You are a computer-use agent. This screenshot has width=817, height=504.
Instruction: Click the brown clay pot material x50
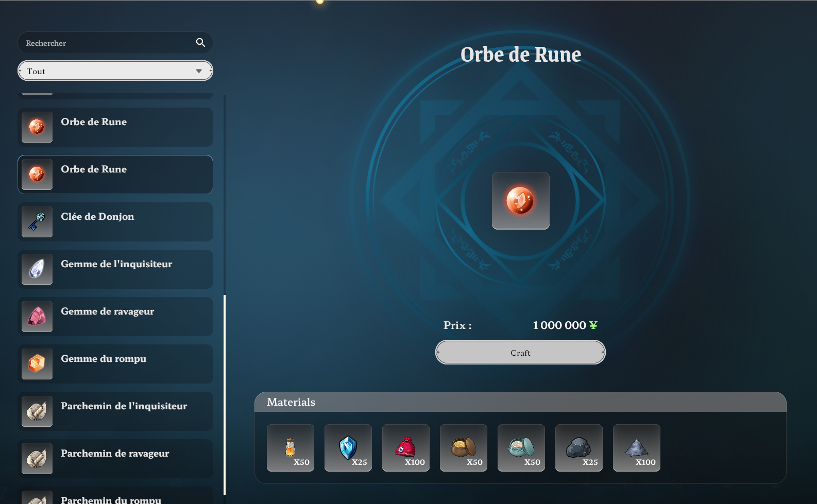[x=464, y=447]
